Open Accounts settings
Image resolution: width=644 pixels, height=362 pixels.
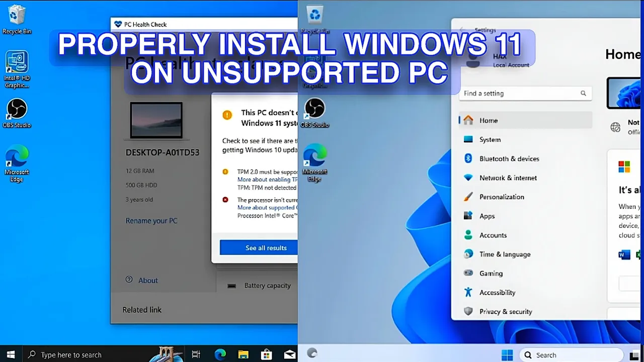click(525, 235)
